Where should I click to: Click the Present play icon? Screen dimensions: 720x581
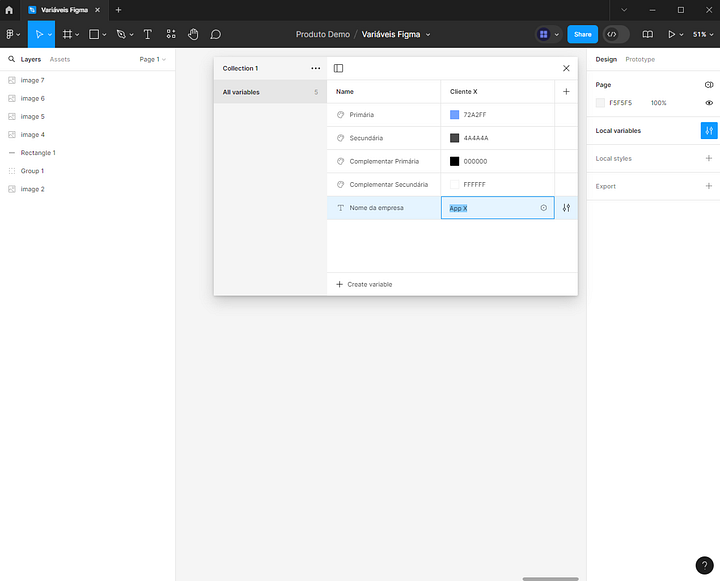click(671, 34)
